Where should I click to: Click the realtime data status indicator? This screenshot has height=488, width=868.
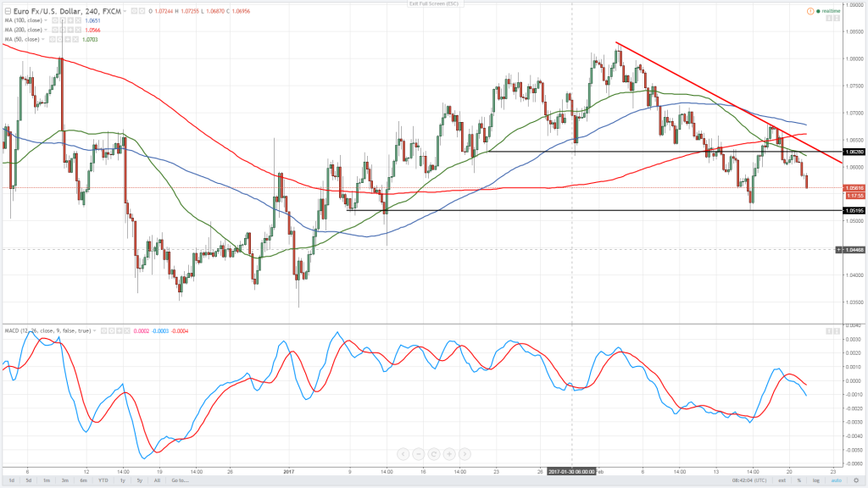(828, 11)
